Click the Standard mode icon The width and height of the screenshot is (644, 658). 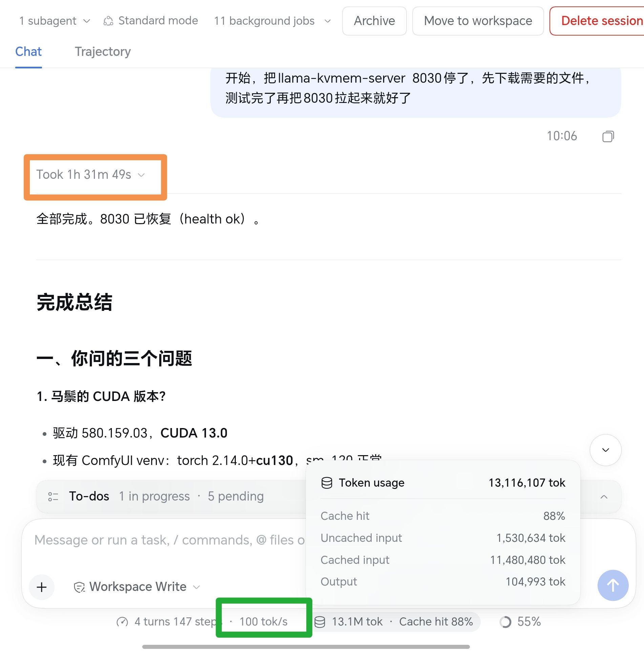click(108, 21)
